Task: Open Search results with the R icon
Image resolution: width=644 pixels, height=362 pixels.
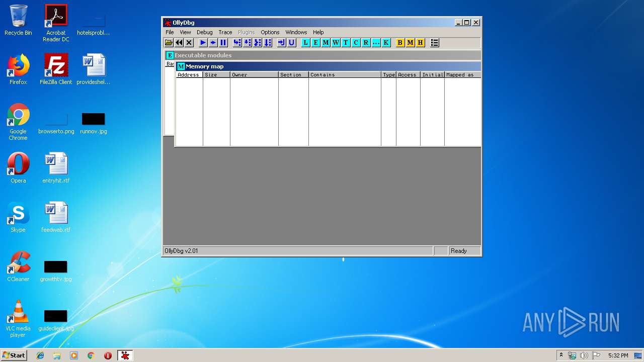Action: tap(366, 43)
